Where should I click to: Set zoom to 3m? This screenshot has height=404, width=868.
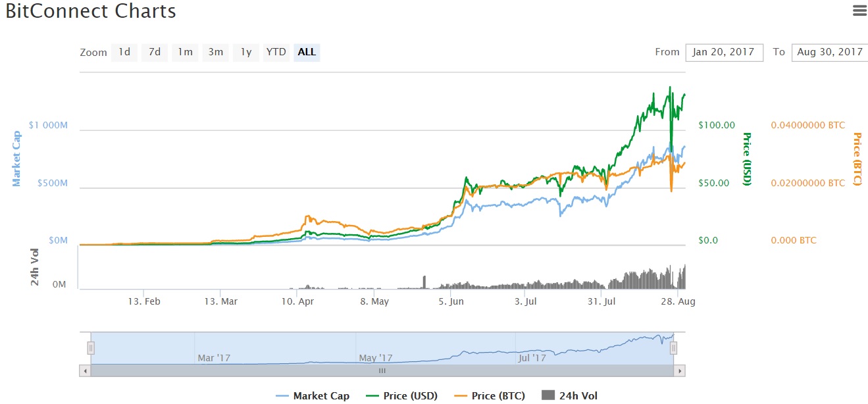(x=216, y=52)
